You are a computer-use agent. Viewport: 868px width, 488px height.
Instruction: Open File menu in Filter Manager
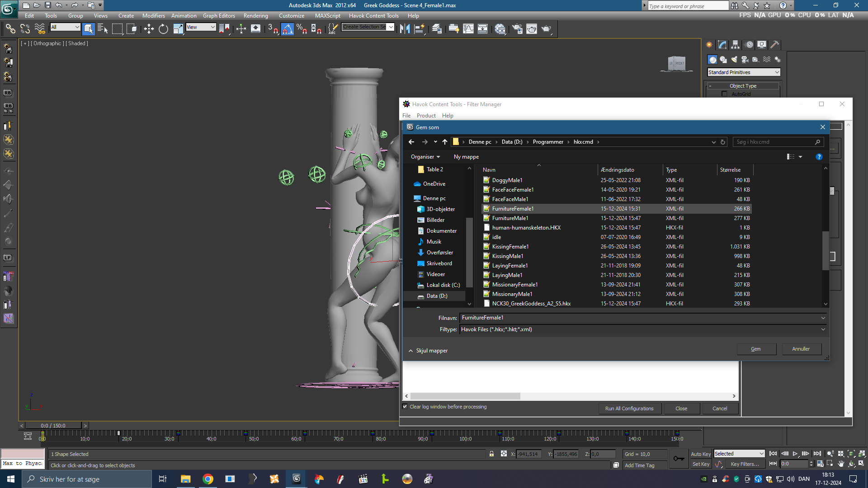[x=406, y=116]
